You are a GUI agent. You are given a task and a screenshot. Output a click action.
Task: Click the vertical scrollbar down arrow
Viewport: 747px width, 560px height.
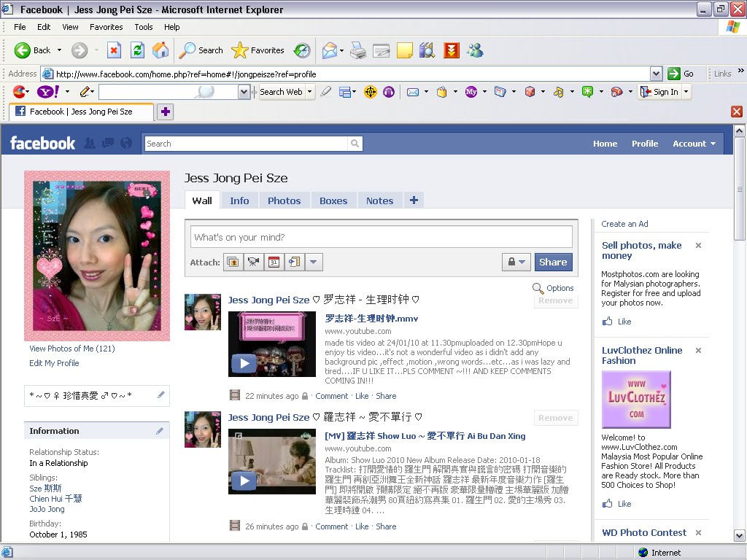(x=740, y=535)
